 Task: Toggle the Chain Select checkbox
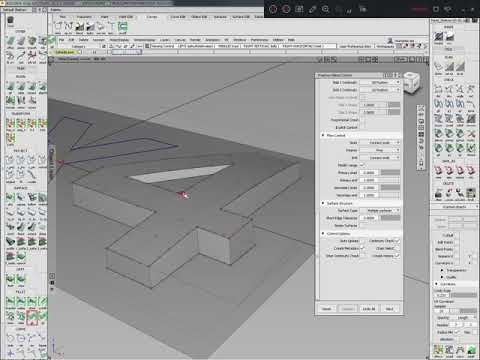coord(397,248)
